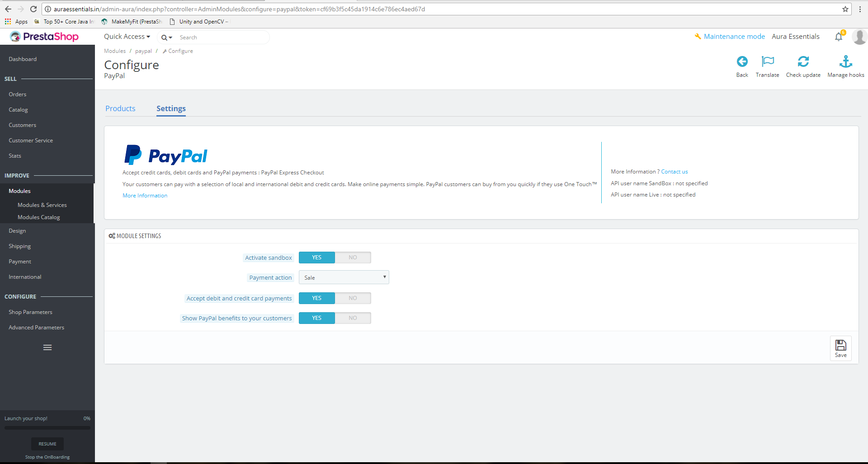Image resolution: width=868 pixels, height=464 pixels.
Task: Expand the Quick Access dropdown
Action: point(127,37)
